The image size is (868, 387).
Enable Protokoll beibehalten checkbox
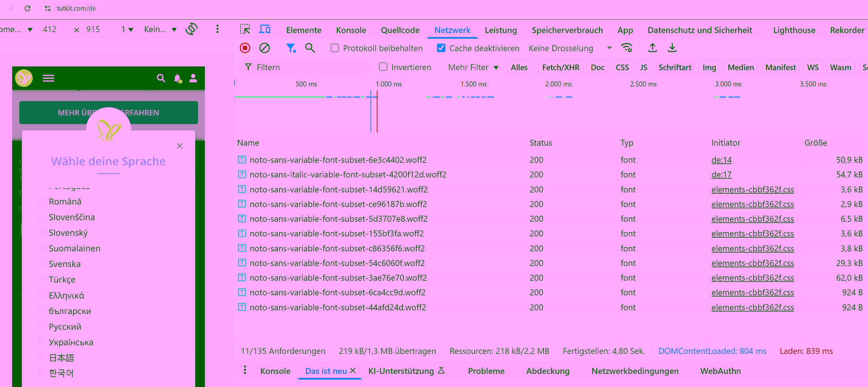coord(335,48)
